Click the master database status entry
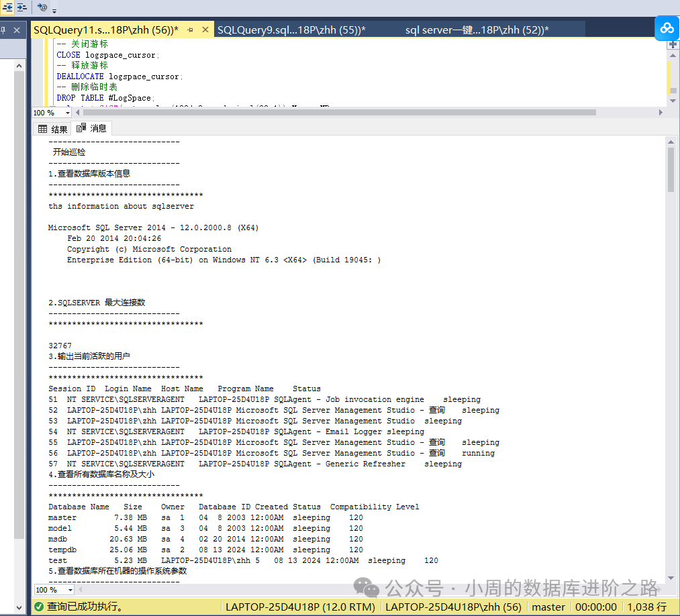Viewport: 680px width, 616px height. coord(548,607)
